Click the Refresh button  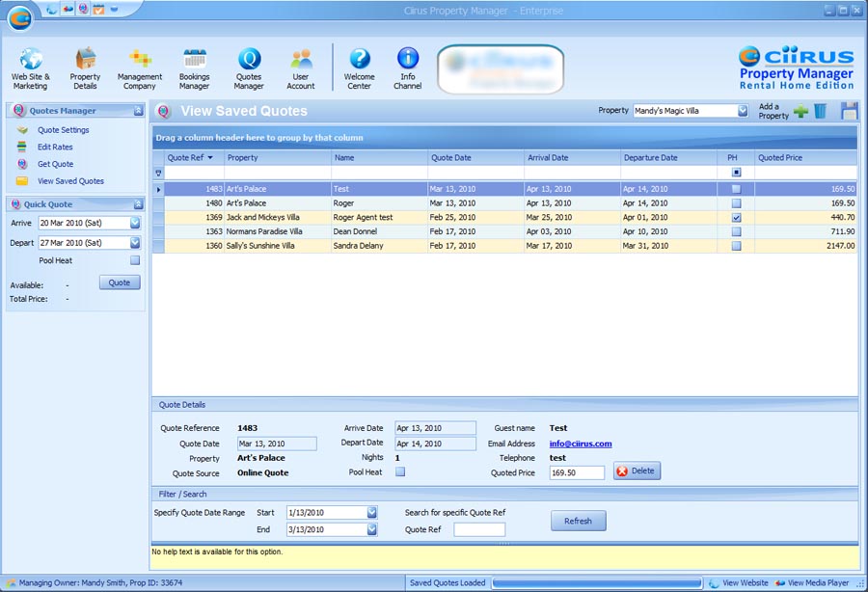pyautogui.click(x=578, y=521)
